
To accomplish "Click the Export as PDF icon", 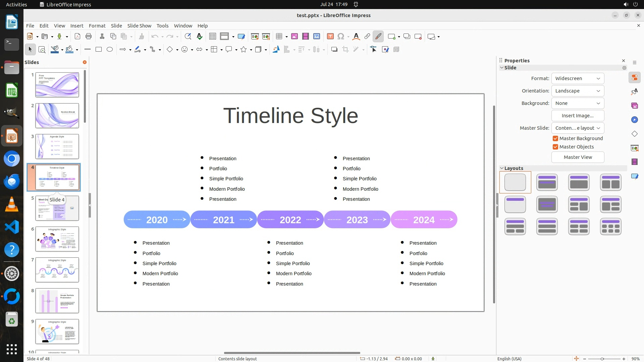I will [77, 37].
